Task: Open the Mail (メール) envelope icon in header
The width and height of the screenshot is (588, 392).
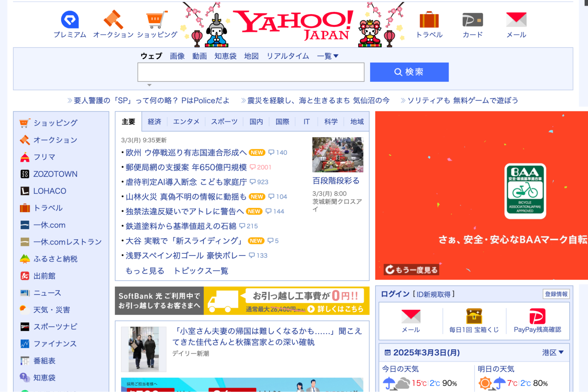Action: click(x=516, y=19)
